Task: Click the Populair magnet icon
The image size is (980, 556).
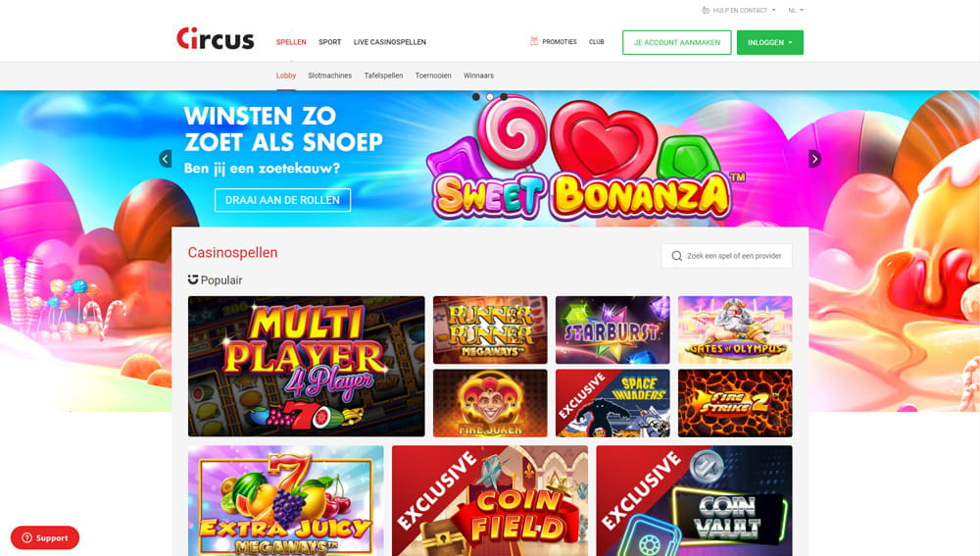Action: click(193, 279)
